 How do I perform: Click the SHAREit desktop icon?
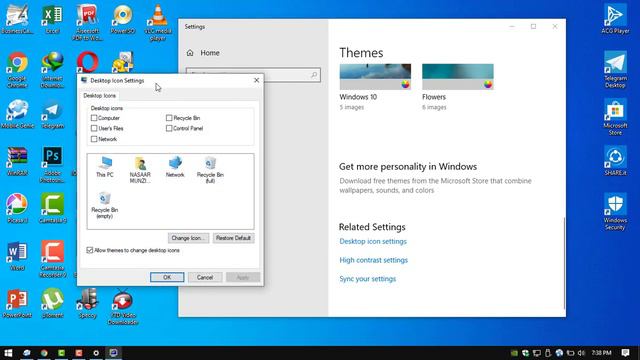tap(615, 161)
